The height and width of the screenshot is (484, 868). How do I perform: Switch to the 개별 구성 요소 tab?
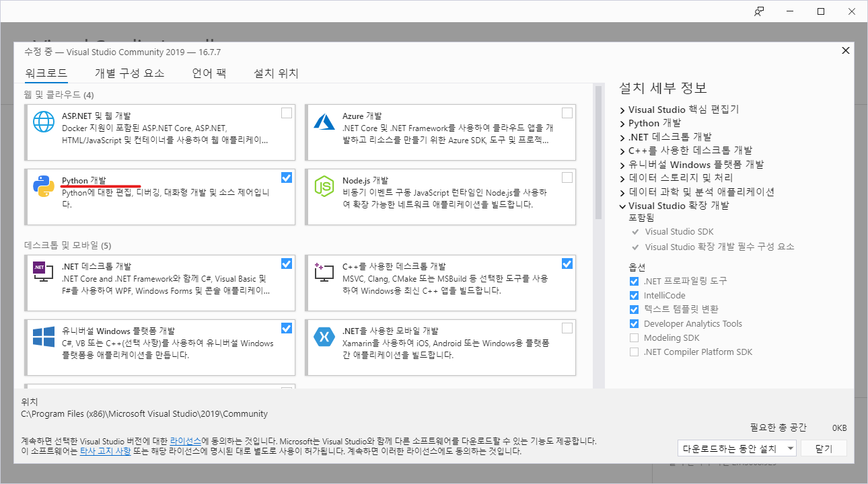[x=130, y=73]
